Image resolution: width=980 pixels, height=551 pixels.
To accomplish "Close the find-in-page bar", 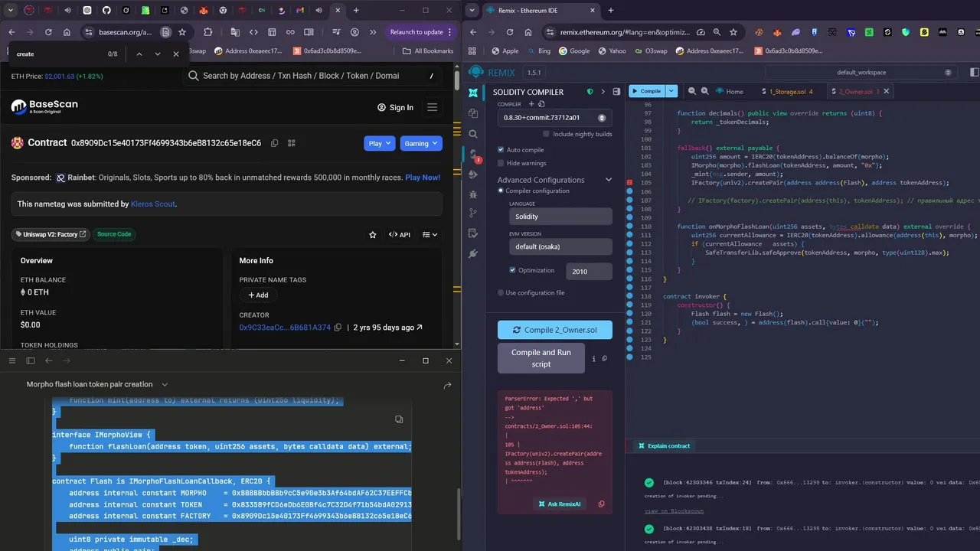I will coord(176,54).
